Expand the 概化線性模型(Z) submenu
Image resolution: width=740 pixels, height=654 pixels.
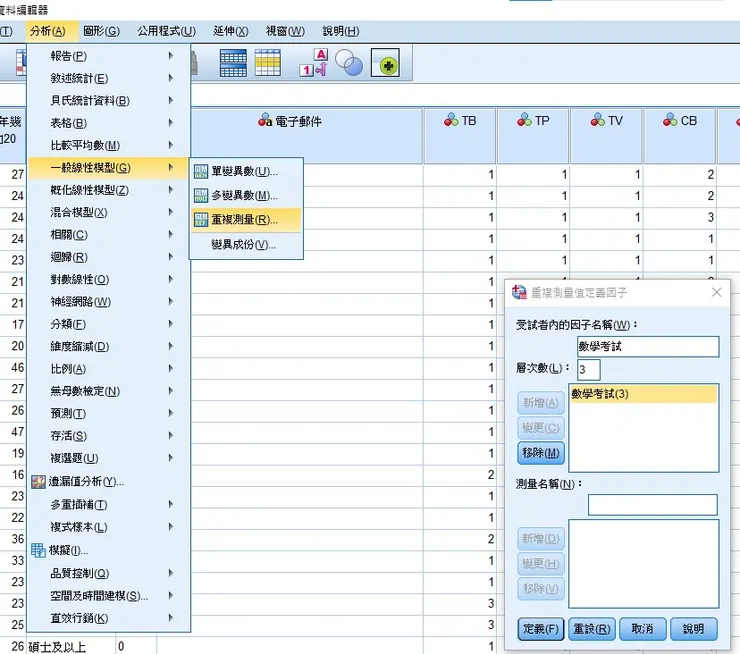pos(109,190)
